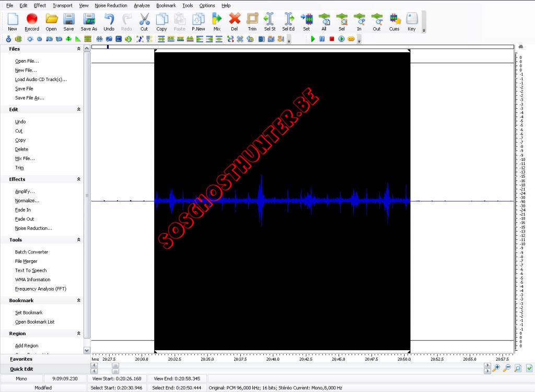Click the 'View Start: 0:20:26.168' status field
Image resolution: width=535 pixels, height=392 pixels.
pyautogui.click(x=117, y=379)
